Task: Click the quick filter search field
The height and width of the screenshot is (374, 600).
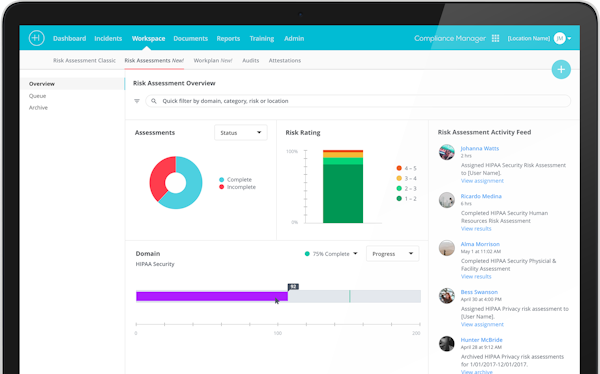Action: 358,101
